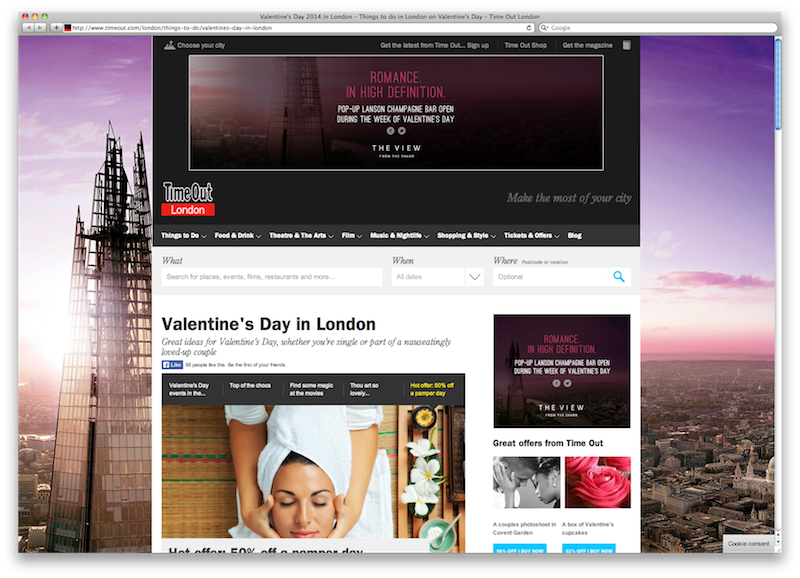Expand the Theatre & The Arts menu
800x578 pixels.
coord(301,235)
